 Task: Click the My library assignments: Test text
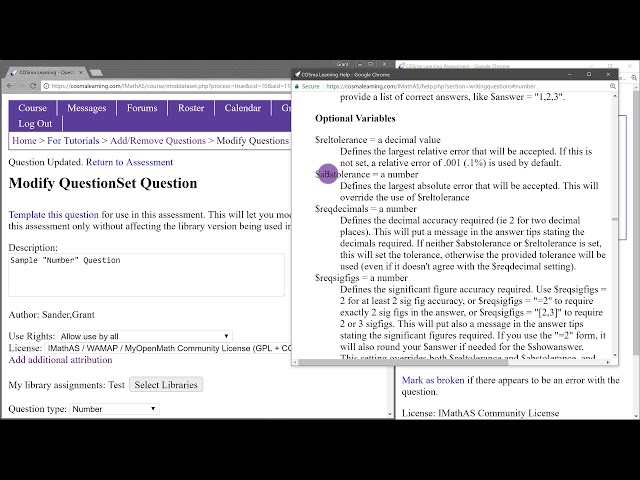pyautogui.click(x=67, y=385)
